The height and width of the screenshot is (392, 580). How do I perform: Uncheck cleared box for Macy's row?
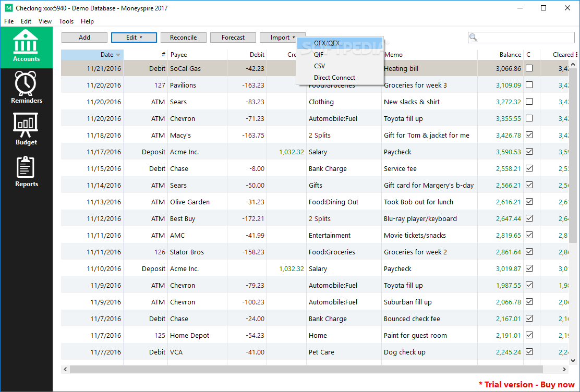(529, 134)
